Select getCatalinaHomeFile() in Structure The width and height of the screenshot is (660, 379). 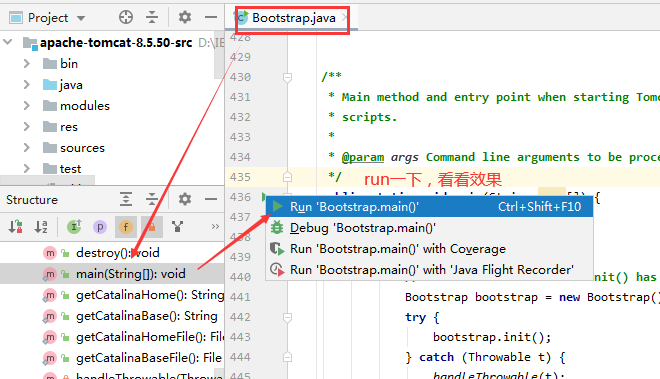coord(112,337)
